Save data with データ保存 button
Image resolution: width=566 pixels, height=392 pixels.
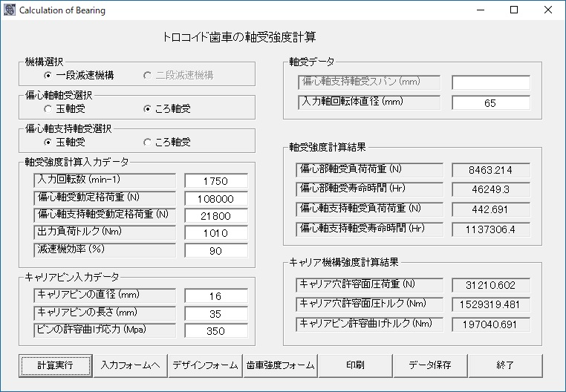point(430,365)
